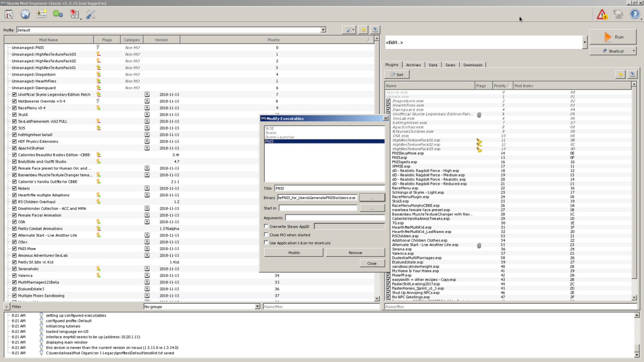
Task: Click the mod list Namefilter field
Action: [321, 306]
